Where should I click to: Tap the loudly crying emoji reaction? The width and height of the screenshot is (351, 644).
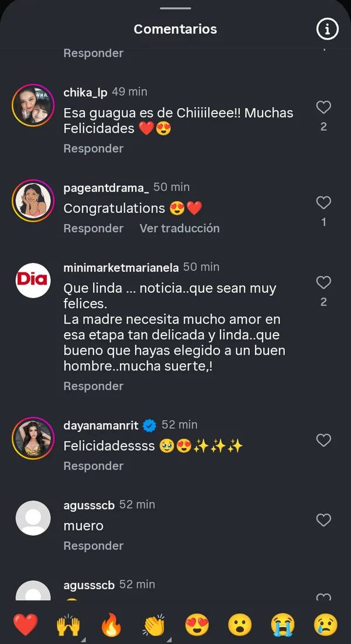(283, 625)
